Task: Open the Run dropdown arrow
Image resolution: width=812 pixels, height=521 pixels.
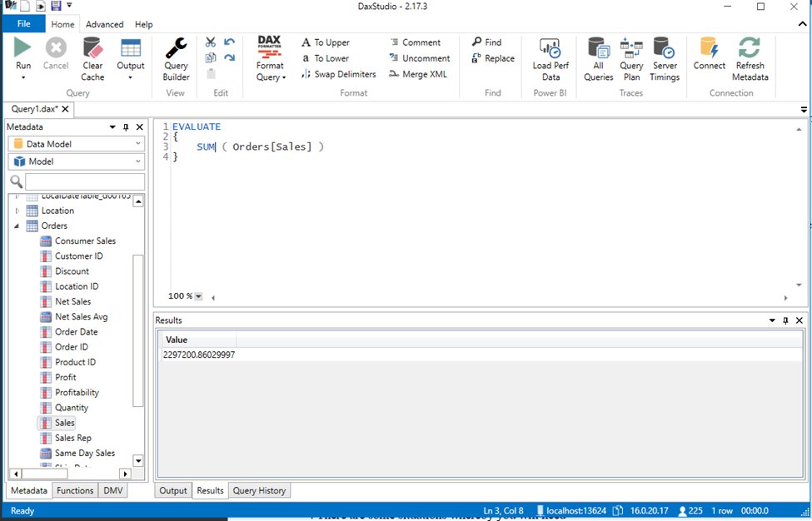Action: pos(23,77)
